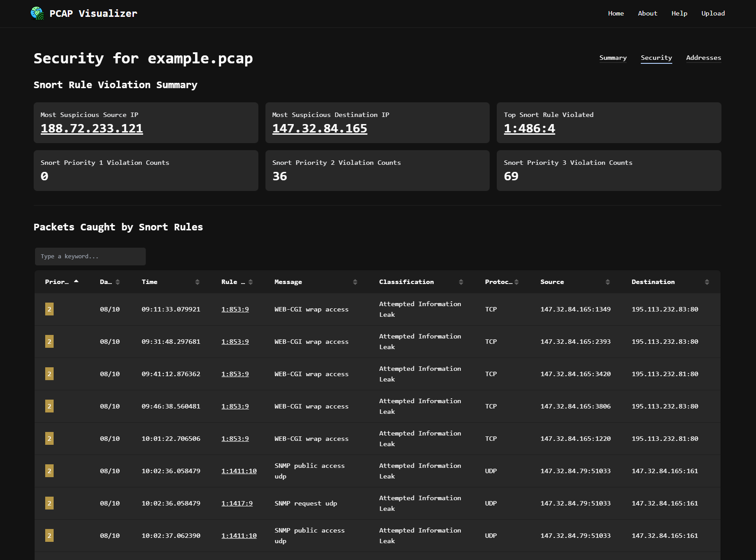Click Priority 1 Violation Counts value 0

[44, 176]
